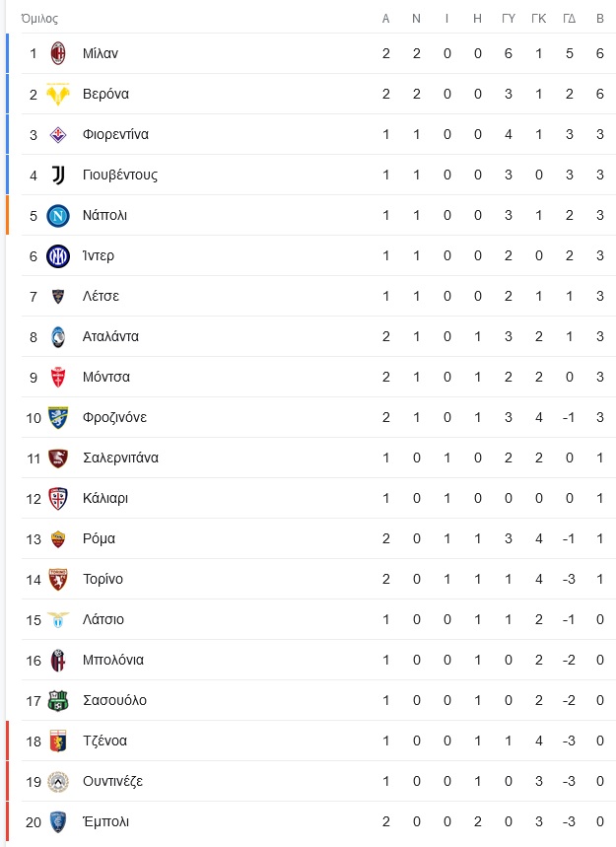Screen dimensions: 616x847
Task: Select the Fiorentina purple crest
Action: [x=58, y=134]
